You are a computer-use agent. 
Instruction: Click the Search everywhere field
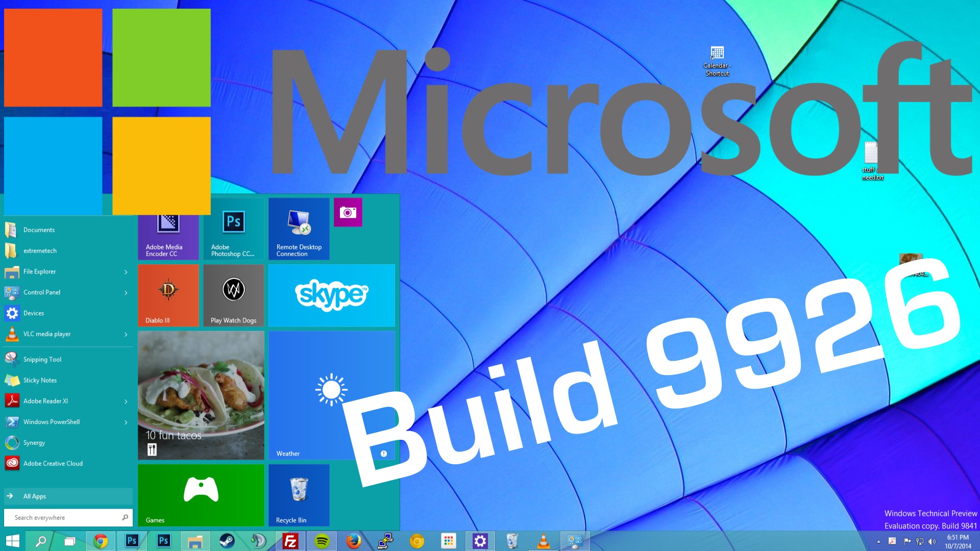tap(68, 517)
